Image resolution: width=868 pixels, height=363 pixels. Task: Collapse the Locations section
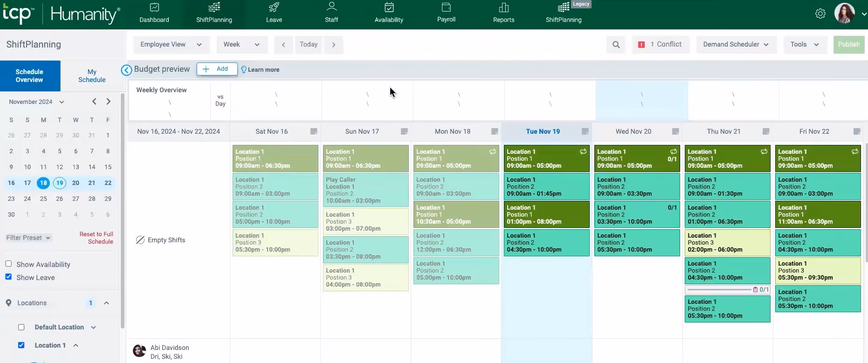pyautogui.click(x=106, y=303)
